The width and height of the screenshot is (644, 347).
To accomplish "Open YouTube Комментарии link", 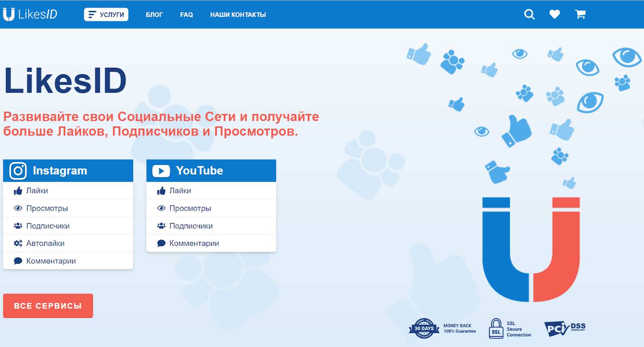I will click(x=194, y=243).
